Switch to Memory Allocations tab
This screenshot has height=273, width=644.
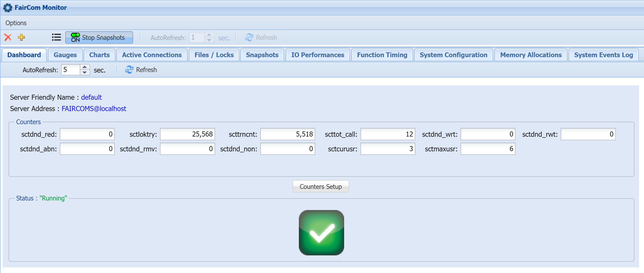coord(531,55)
